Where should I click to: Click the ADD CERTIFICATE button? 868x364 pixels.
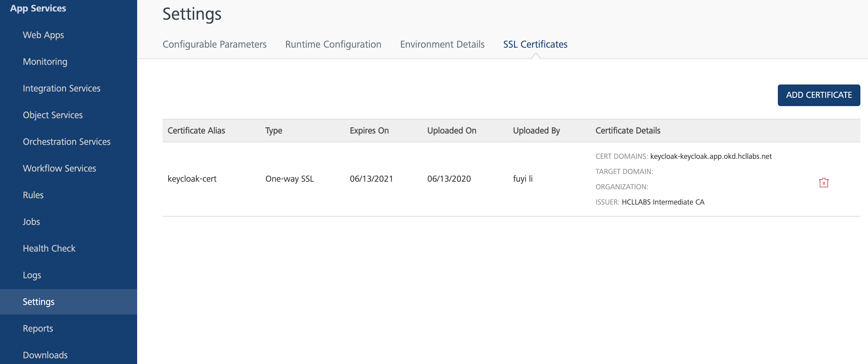818,95
